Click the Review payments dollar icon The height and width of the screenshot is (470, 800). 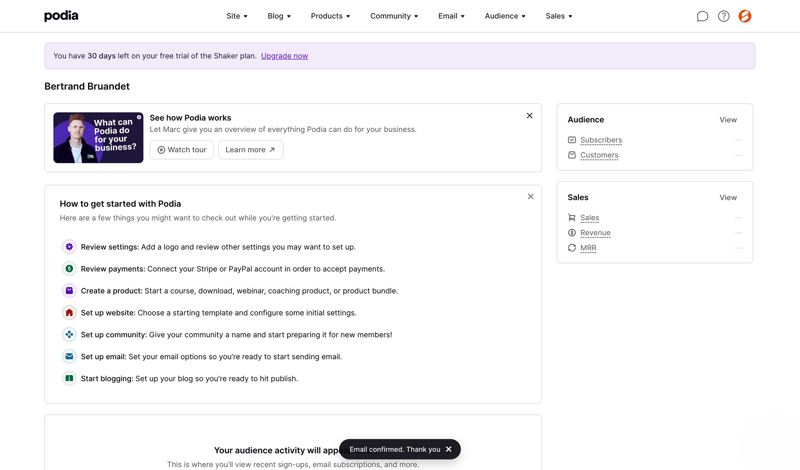point(69,269)
